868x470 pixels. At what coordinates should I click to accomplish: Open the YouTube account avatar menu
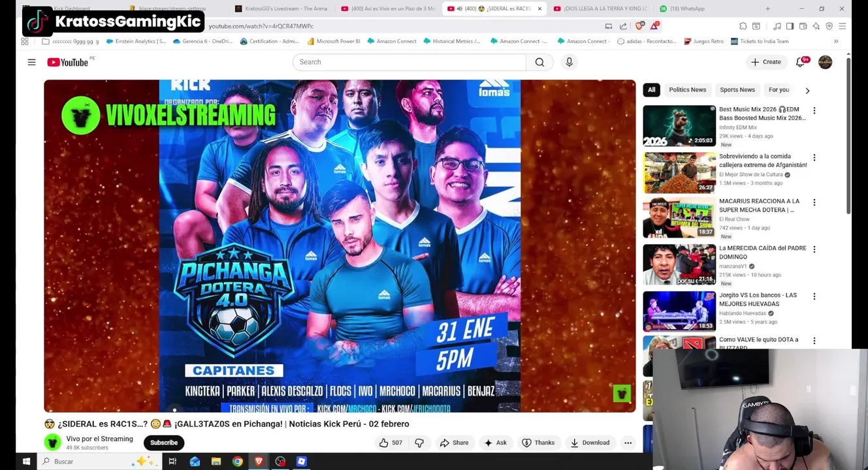(825, 62)
